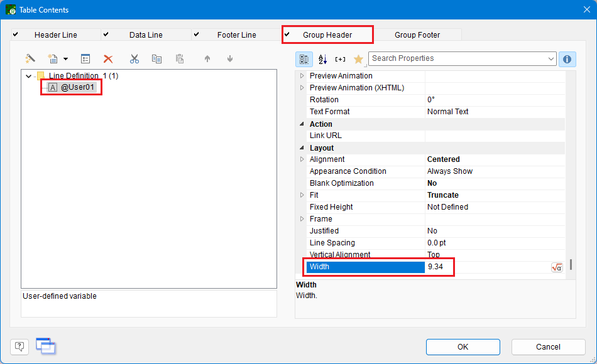Show favorite properties with star icon
597x364 pixels.
pos(358,59)
